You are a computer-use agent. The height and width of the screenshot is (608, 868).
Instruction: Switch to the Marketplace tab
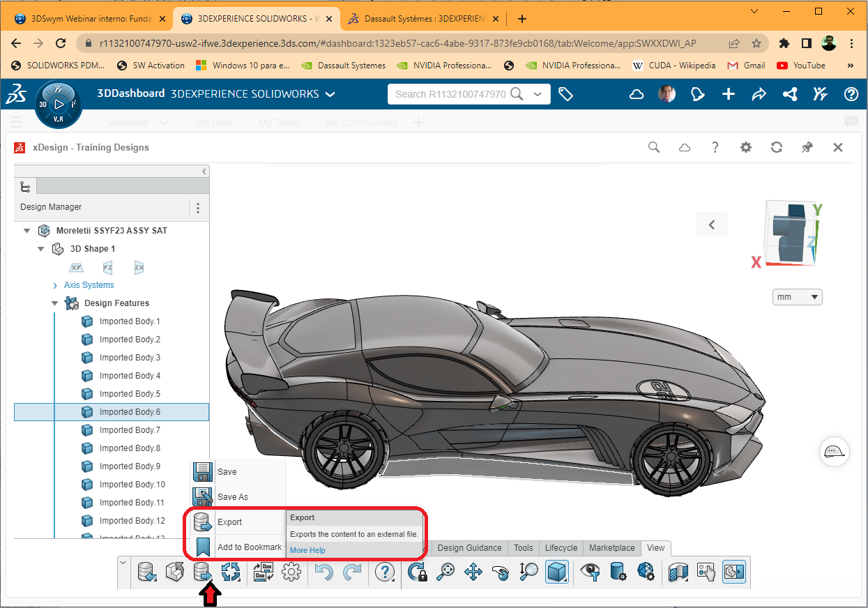612,548
